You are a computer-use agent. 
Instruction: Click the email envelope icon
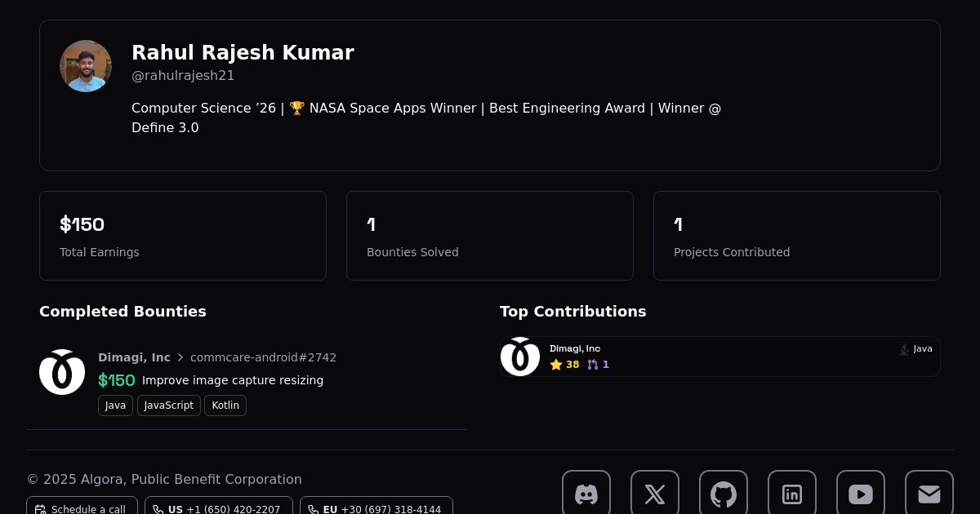tap(929, 492)
